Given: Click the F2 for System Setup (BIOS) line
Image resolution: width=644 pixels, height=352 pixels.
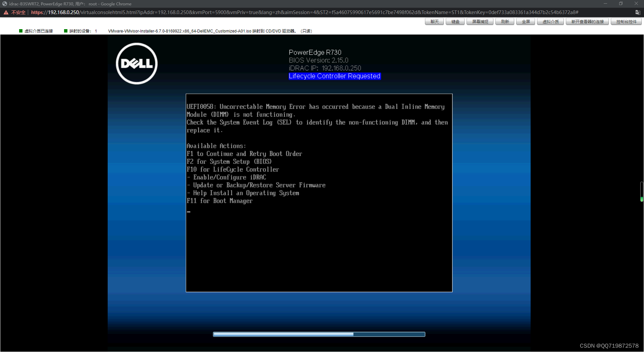Looking at the screenshot, I should click(229, 162).
